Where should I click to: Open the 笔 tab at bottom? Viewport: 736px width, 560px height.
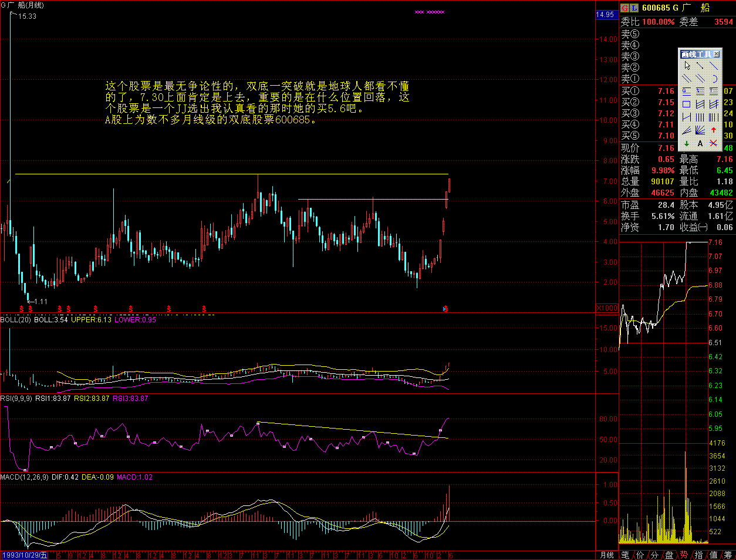[626, 555]
